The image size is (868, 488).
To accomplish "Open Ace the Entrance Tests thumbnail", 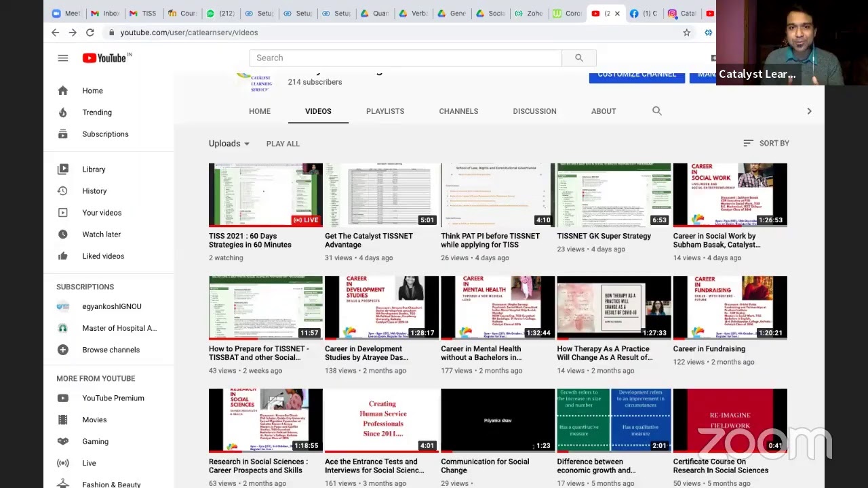I will click(x=382, y=420).
